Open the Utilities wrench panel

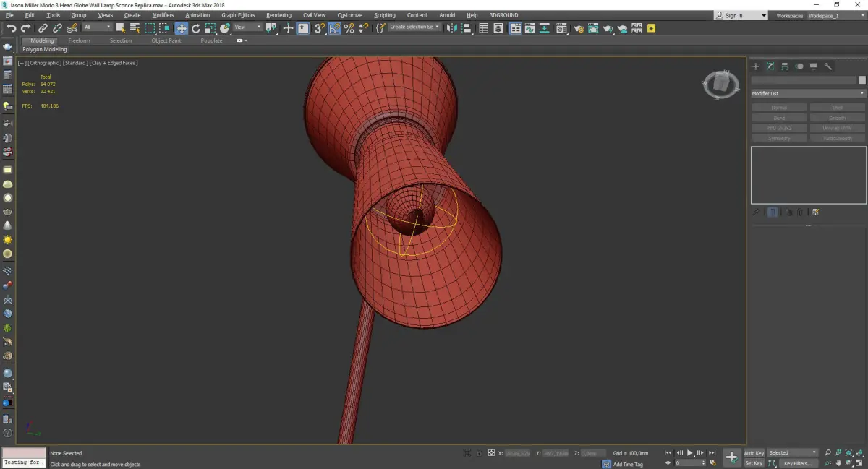pos(828,66)
